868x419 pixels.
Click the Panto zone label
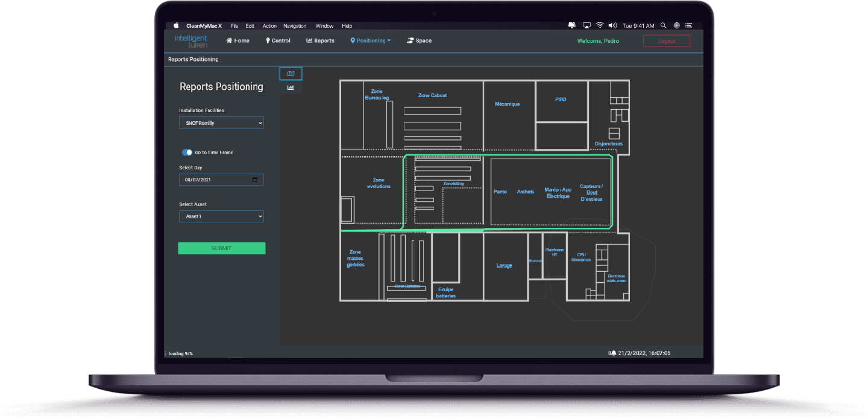(x=500, y=192)
